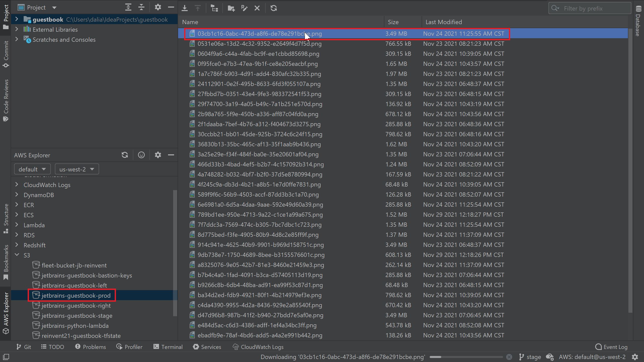Screen dimensions: 644x362
Task: Open the CloudWatch Logs tab
Action: [x=258, y=347]
